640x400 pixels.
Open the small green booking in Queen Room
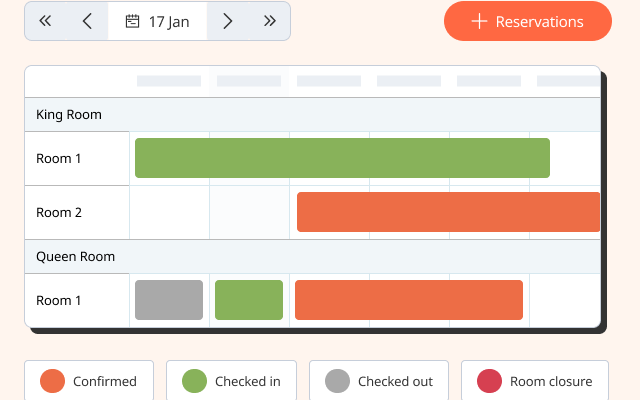click(249, 300)
